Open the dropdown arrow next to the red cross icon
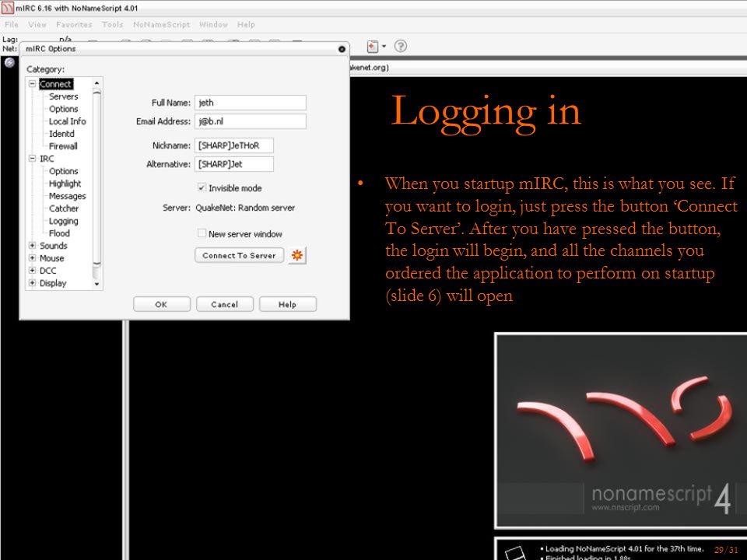 384,46
